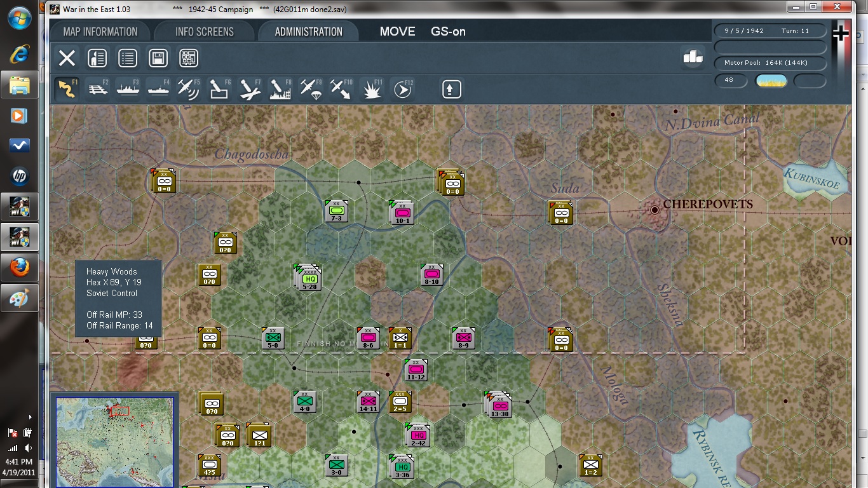Click the grid-pattern icon next to save
Viewport: 868px width, 488px height.
click(189, 58)
